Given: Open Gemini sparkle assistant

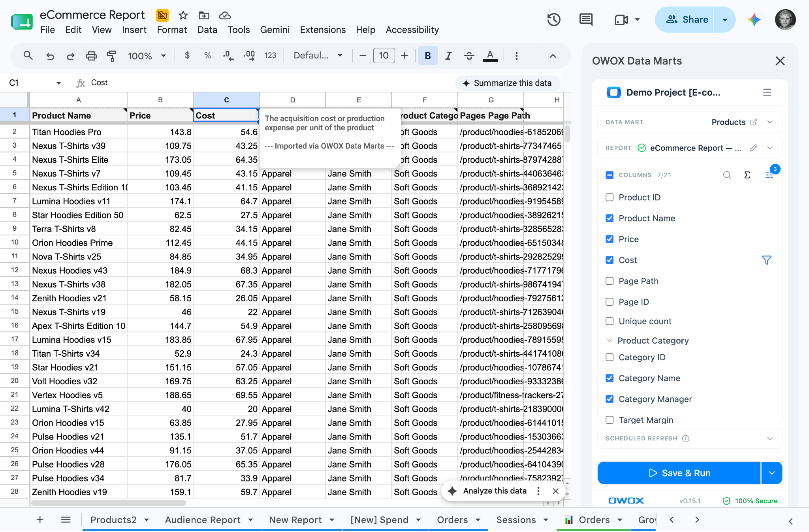Looking at the screenshot, I should (754, 19).
